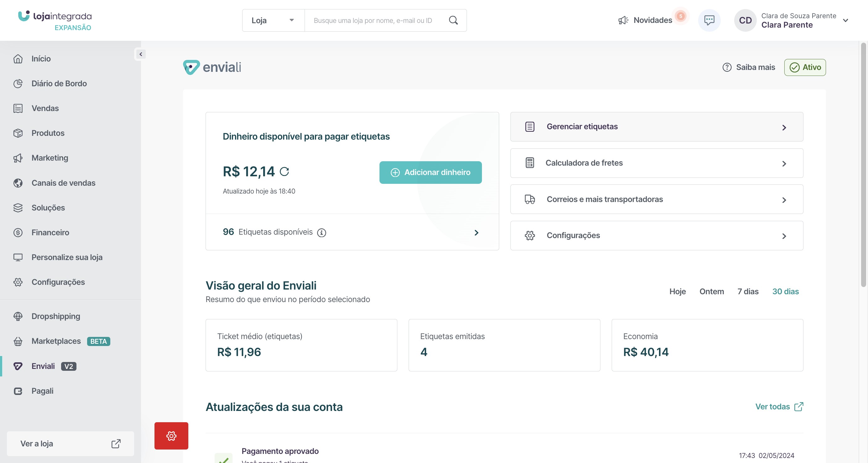Click the search magnifier icon
Screen dimensions: 868x463
[453, 20]
